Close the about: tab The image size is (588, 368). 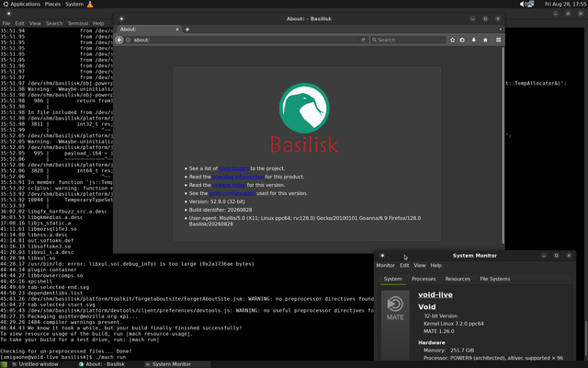click(177, 29)
